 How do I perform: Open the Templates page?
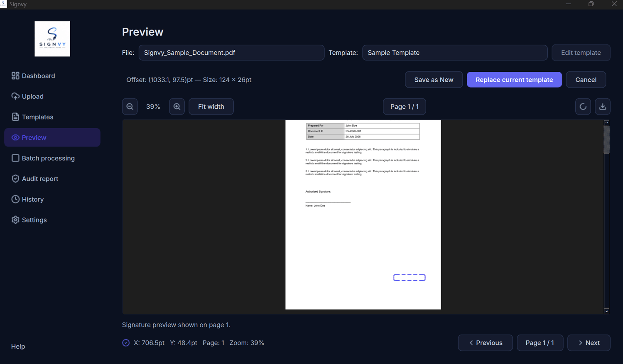point(52,117)
